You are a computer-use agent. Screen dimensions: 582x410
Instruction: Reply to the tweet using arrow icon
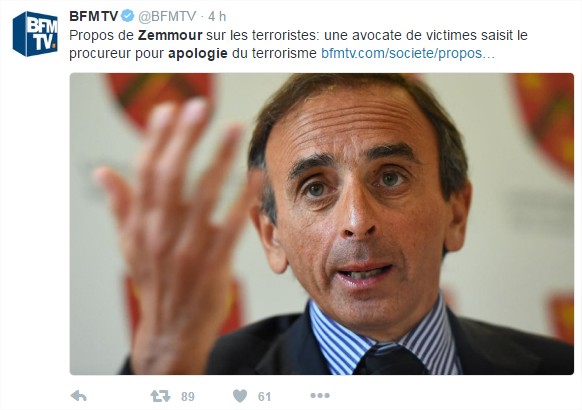tap(79, 396)
